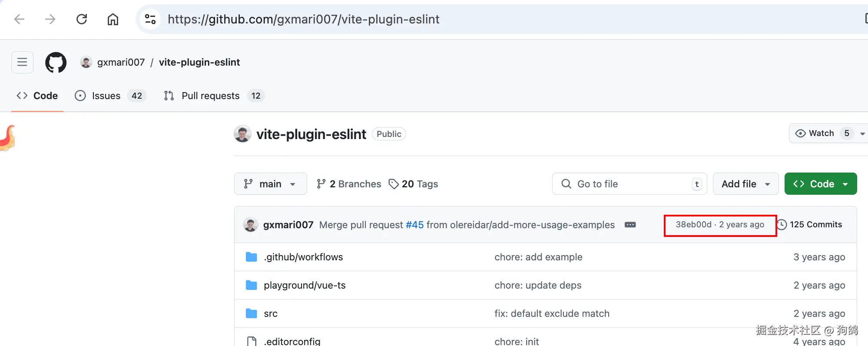Open the GitHub hamburger navigation menu
Image resolution: width=868 pixels, height=346 pixels.
22,62
